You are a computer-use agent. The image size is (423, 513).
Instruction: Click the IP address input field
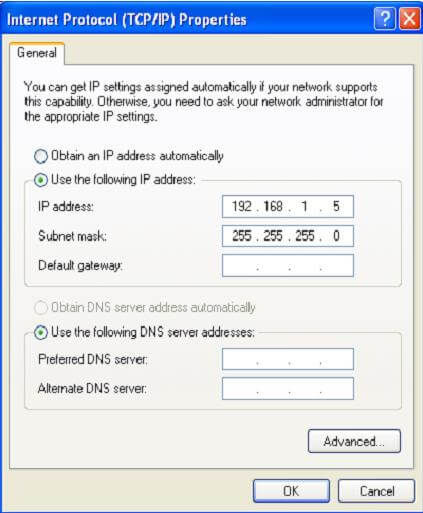(x=288, y=206)
